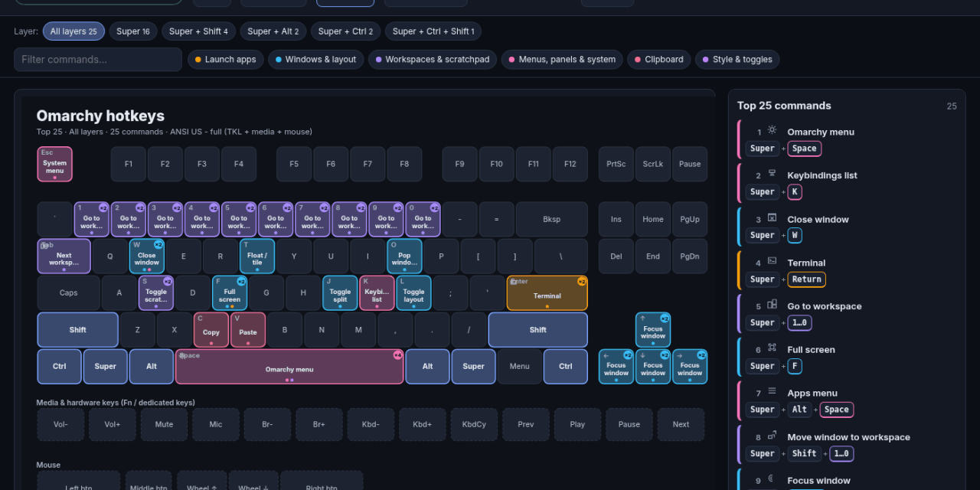The height and width of the screenshot is (490, 980).
Task: Toggle the Style & toggles filter chip
Action: pos(737,59)
